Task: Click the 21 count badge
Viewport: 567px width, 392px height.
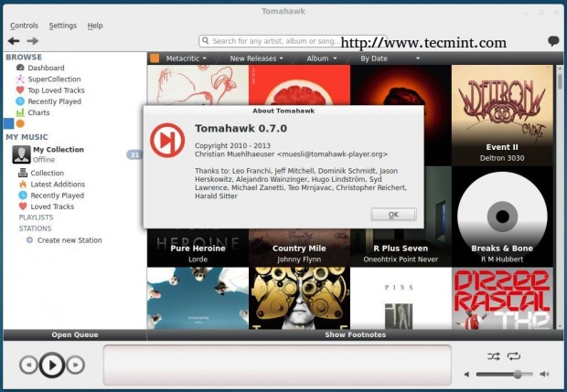Action: click(134, 154)
